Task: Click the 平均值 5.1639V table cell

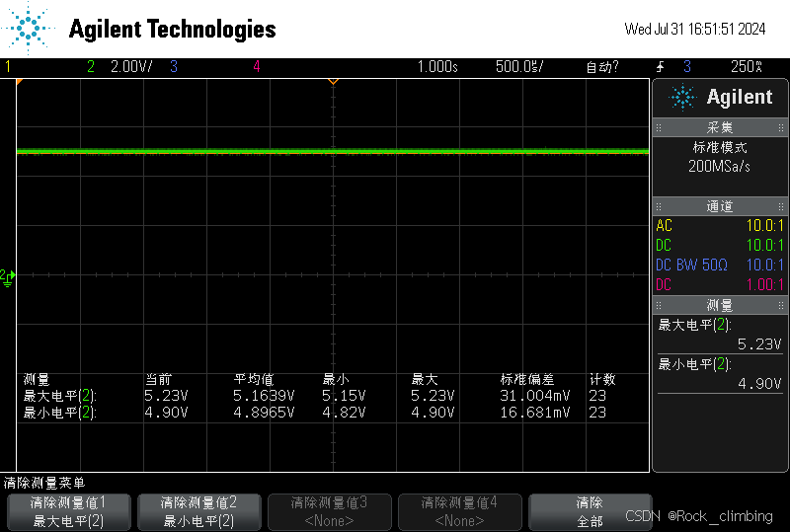Action: tap(264, 396)
